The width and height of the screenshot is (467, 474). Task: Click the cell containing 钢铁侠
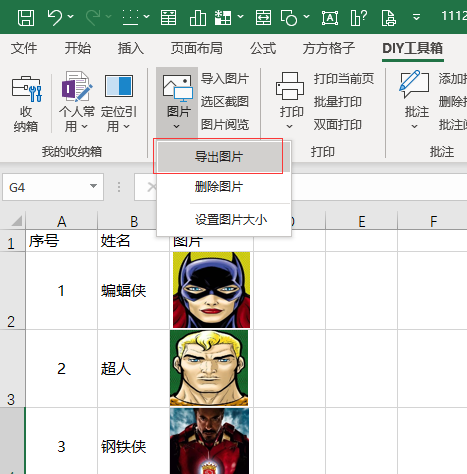(x=134, y=441)
